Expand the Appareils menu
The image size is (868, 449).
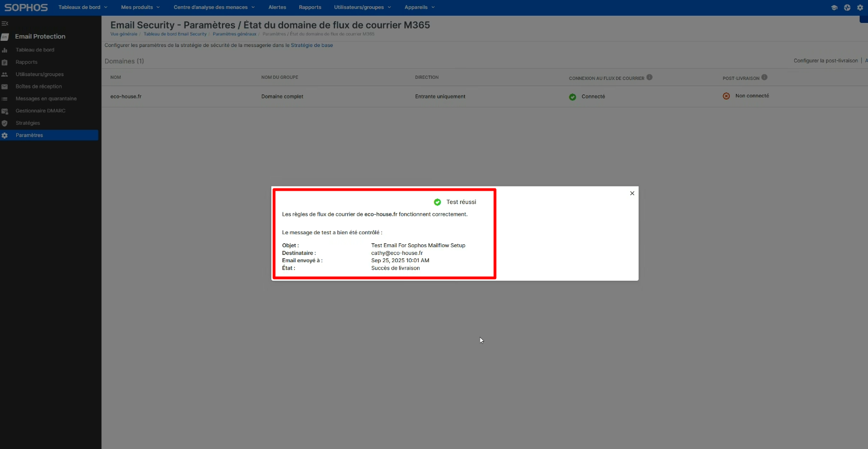click(419, 7)
